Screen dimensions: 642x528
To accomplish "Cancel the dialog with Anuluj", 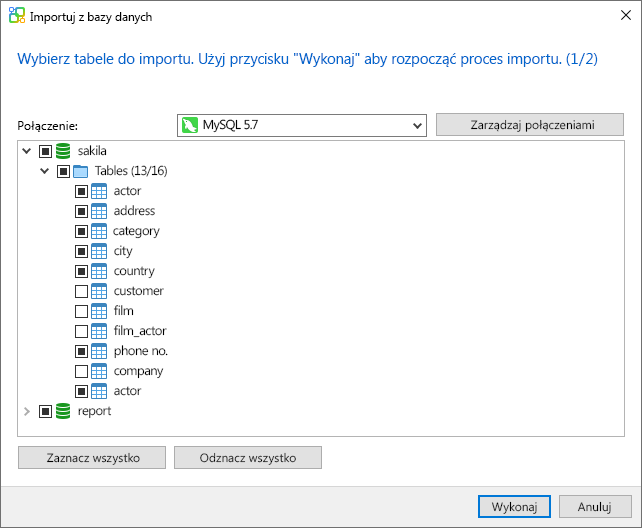I will [x=595, y=507].
